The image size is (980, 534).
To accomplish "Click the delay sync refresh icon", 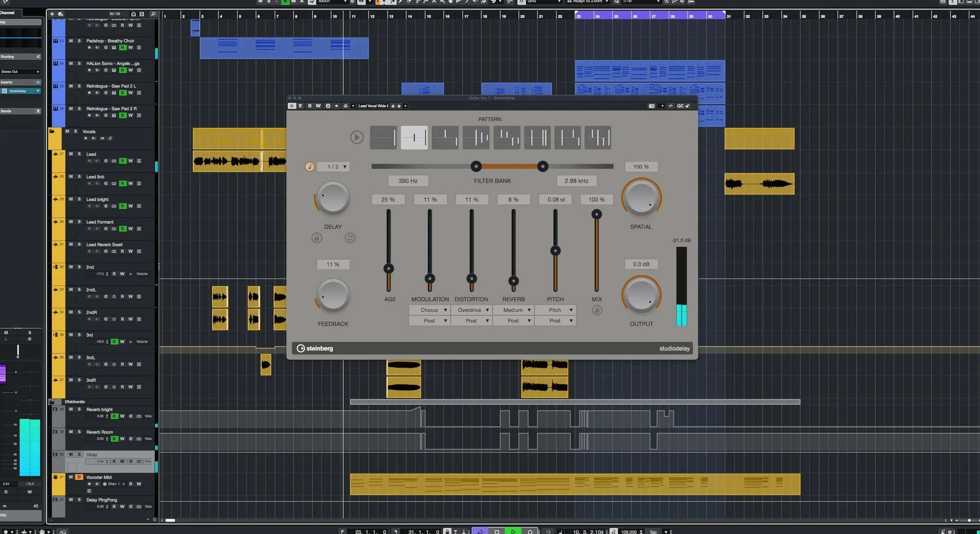I will click(350, 238).
